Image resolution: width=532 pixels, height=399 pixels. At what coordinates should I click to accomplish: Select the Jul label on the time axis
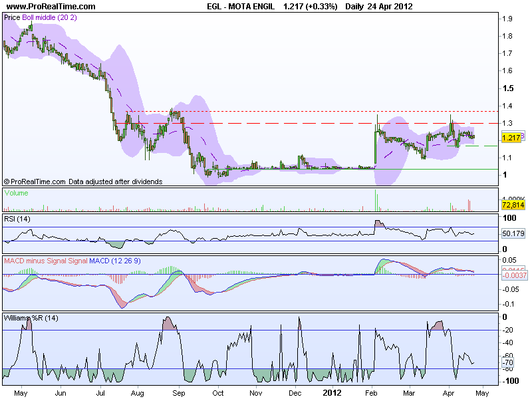click(x=100, y=393)
